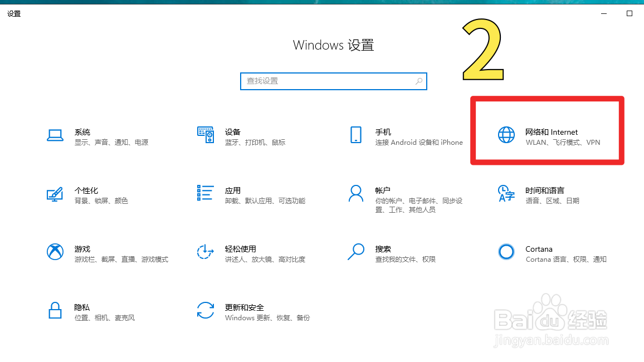Open the 搜索 magnifier category icon

click(x=356, y=252)
